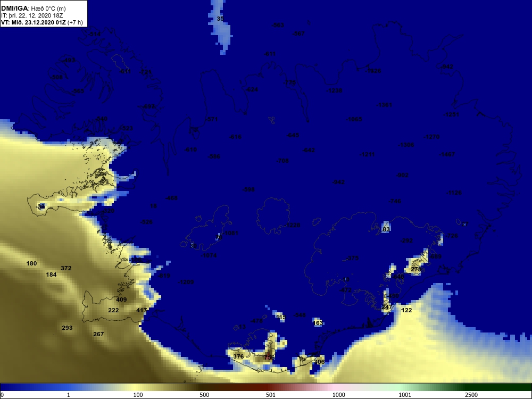Click the map value 306
The height and width of the screenshot is (399, 532).
[x=319, y=362]
